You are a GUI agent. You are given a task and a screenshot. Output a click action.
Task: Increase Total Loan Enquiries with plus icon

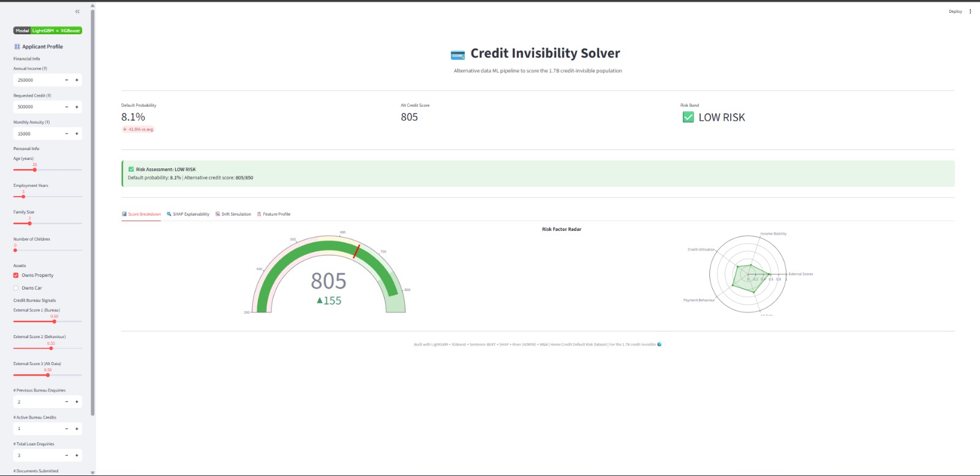77,456
